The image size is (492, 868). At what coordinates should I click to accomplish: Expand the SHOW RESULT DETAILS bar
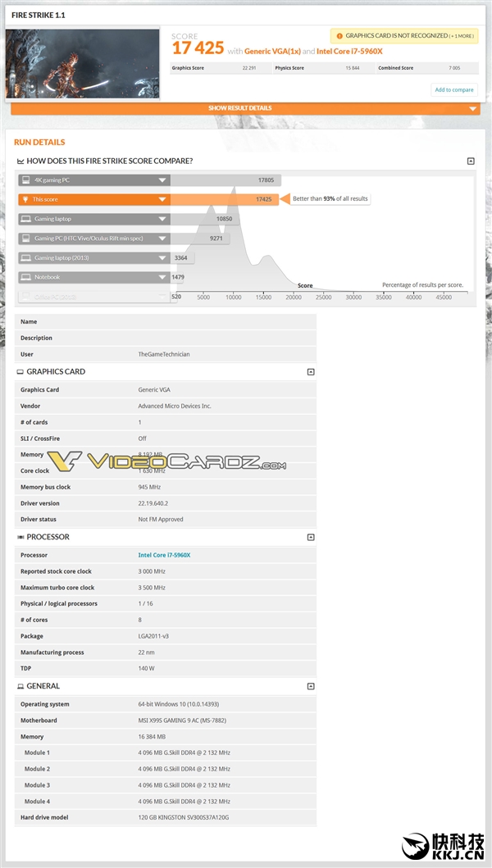(245, 108)
